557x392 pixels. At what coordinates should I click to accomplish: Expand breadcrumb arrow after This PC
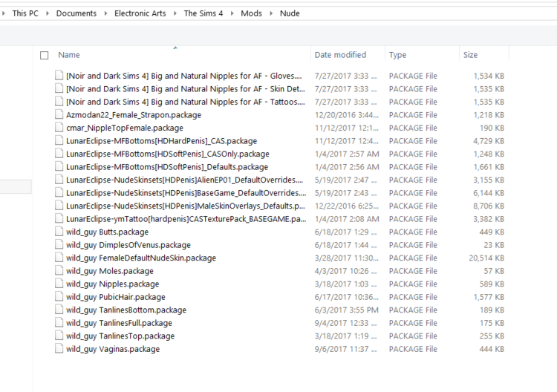click(47, 13)
